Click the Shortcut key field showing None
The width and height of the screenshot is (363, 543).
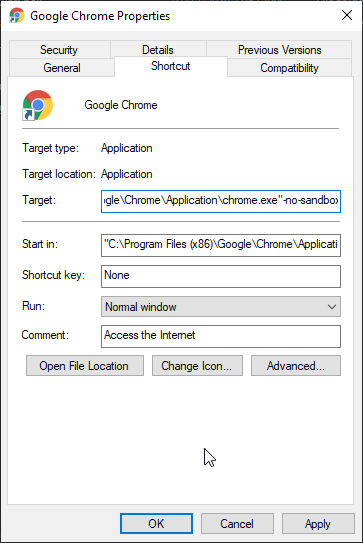[221, 276]
